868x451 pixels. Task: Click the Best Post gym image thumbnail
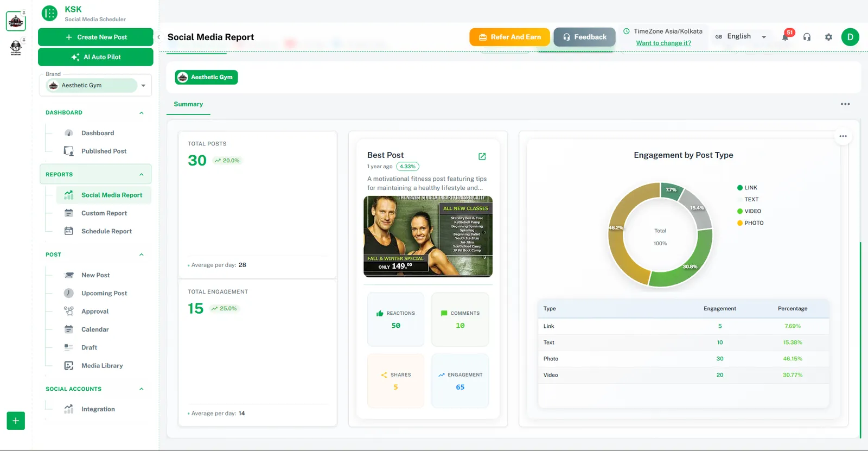coord(428,236)
